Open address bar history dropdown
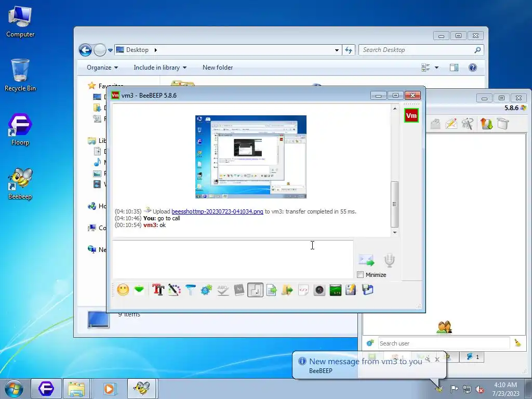 (x=337, y=50)
